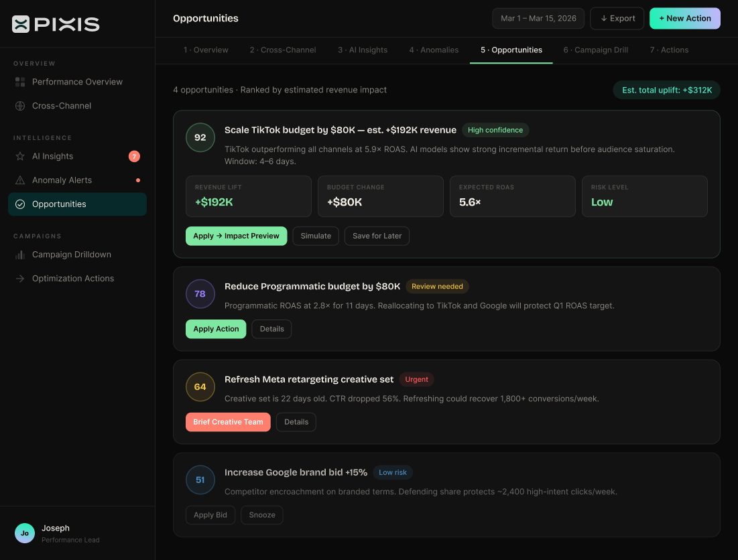Open the AI Insights 7 notification badge
This screenshot has height=560, width=738.
tap(134, 156)
